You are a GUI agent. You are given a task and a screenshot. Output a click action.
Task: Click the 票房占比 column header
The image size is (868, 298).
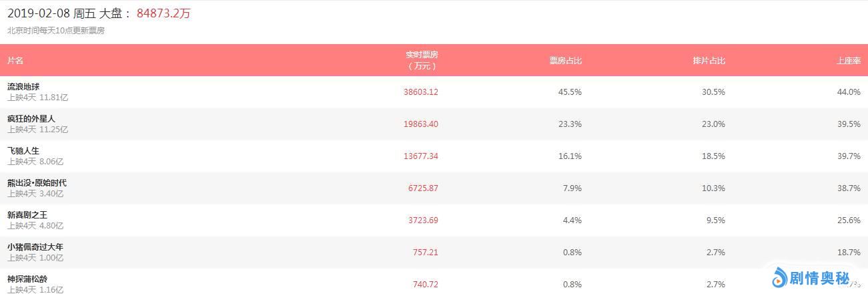(565, 61)
